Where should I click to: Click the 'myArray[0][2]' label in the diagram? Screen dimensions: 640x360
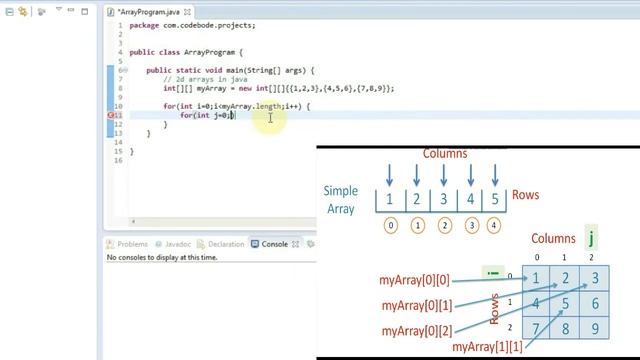pyautogui.click(x=417, y=331)
